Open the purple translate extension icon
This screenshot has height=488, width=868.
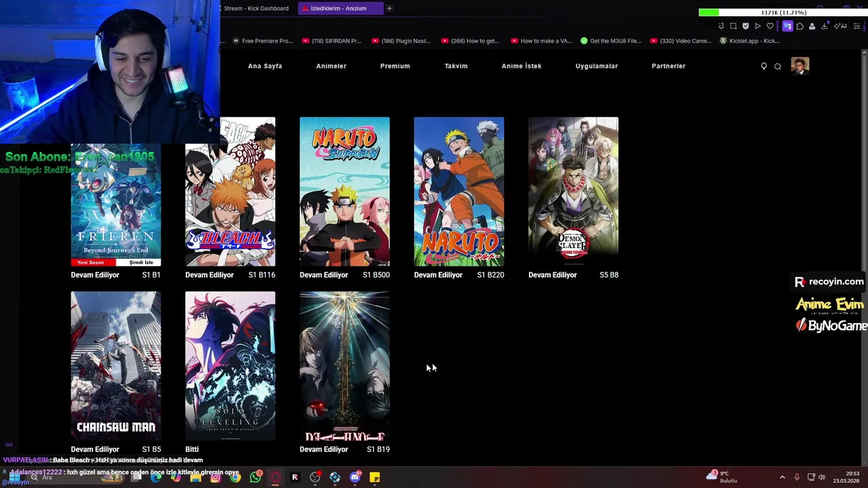pos(787,26)
